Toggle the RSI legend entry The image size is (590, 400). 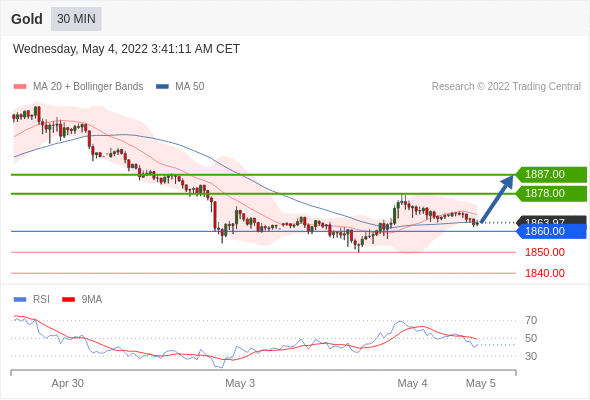point(32,300)
